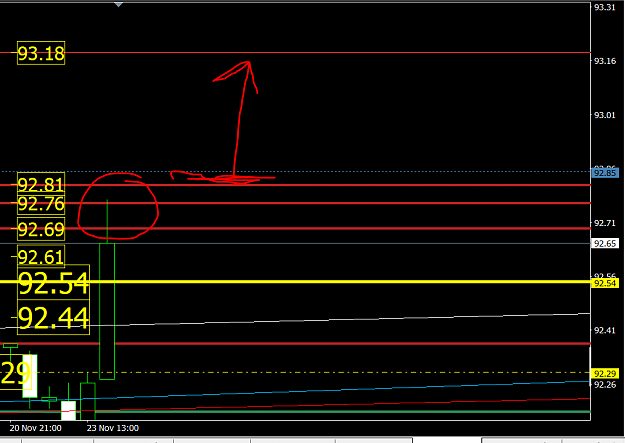Click the 20 Nov 21:00 time label
Image resolution: width=625 pixels, height=443 pixels.
click(35, 428)
